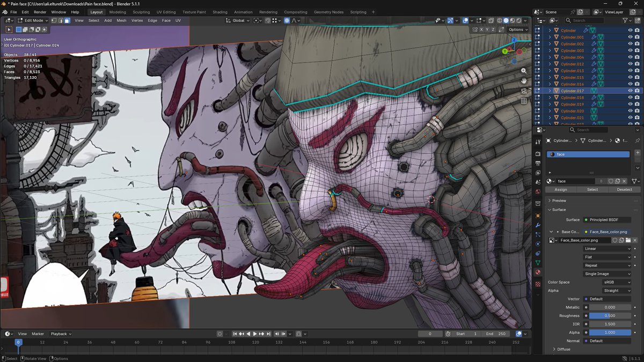Viewport: 644px width, 362px height.
Task: Switch perspective/orthographic with grid gizmo
Action: pyautogui.click(x=524, y=101)
